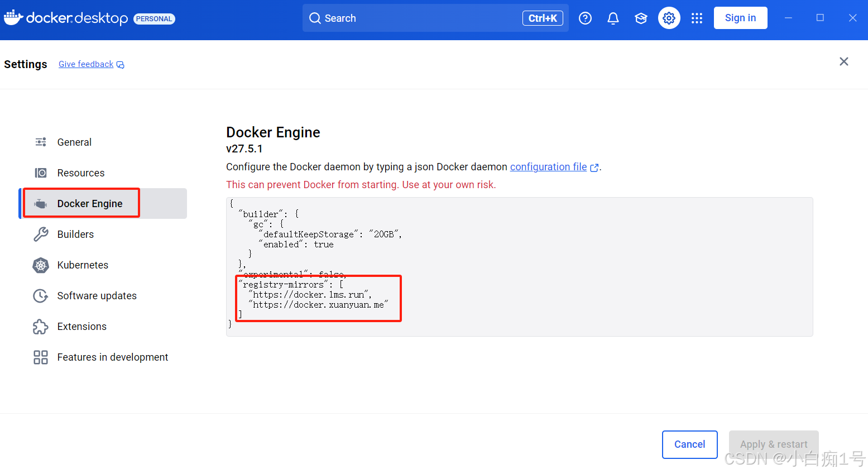Click the General settings icon
Screen dimensions: 868x474
coord(41,142)
